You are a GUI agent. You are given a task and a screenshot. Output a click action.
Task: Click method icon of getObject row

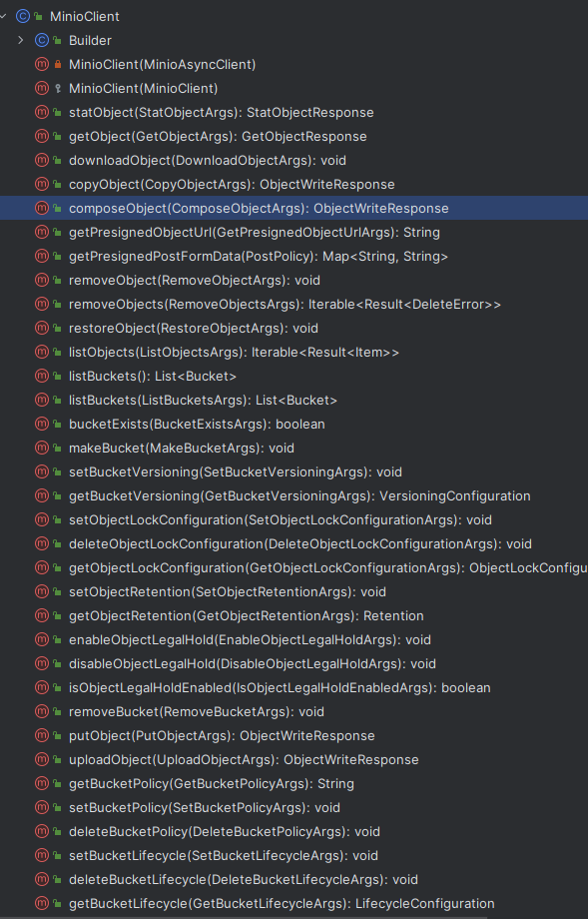click(42, 136)
